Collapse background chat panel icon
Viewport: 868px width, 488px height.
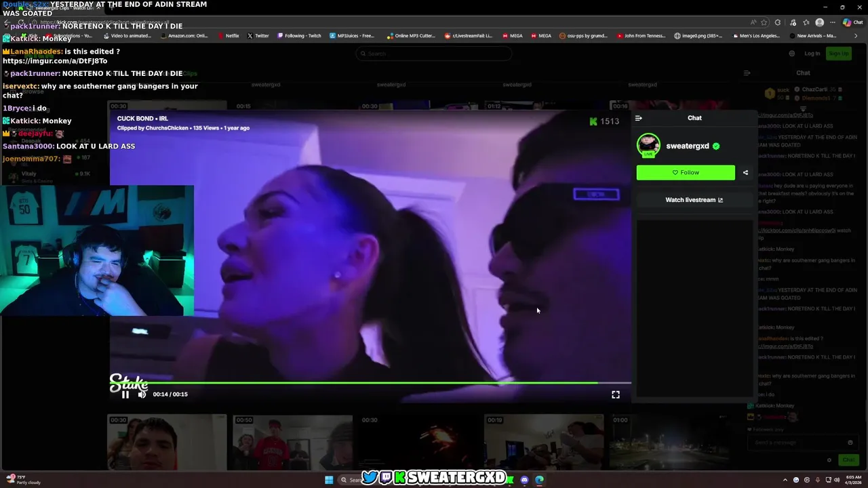coord(747,73)
